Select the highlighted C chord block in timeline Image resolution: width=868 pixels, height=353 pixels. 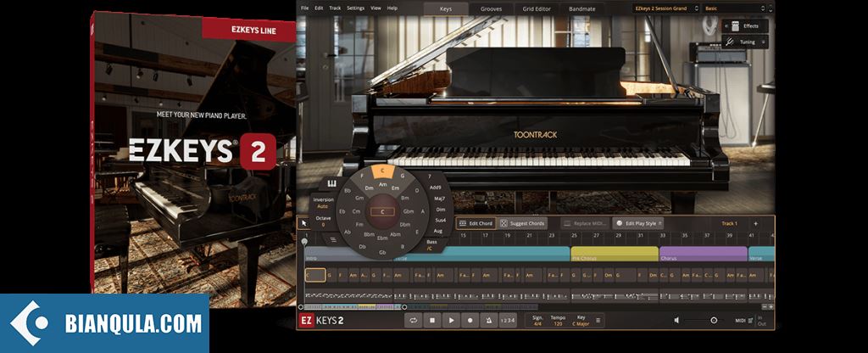click(315, 275)
